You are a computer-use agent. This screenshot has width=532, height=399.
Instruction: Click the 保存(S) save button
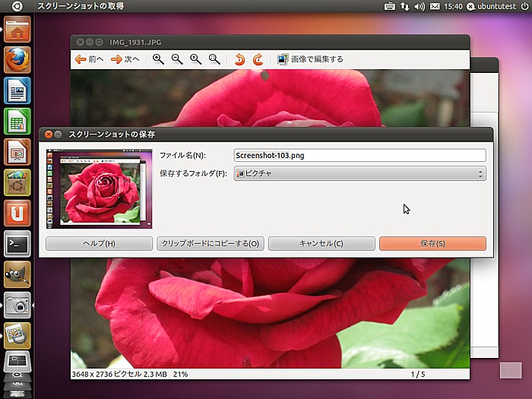[432, 244]
